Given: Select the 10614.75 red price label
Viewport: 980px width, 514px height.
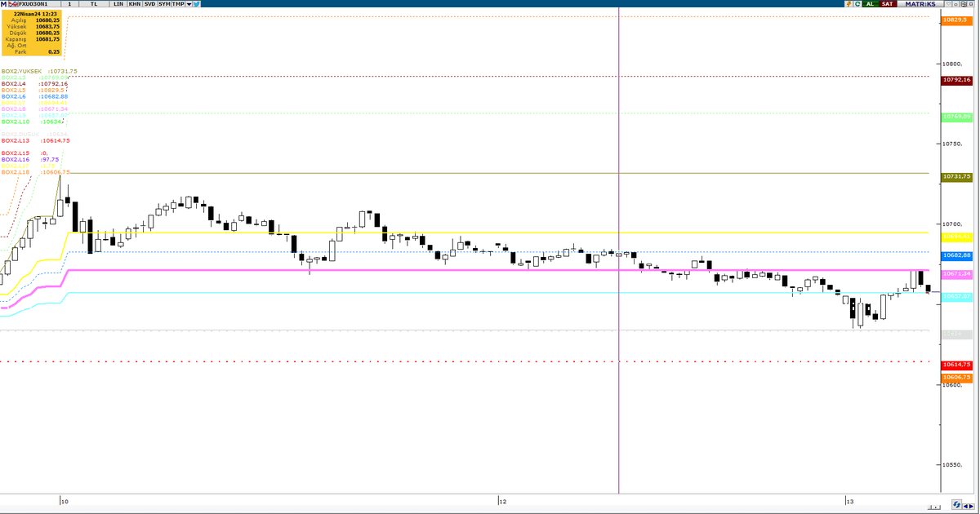Looking at the screenshot, I should coord(956,364).
